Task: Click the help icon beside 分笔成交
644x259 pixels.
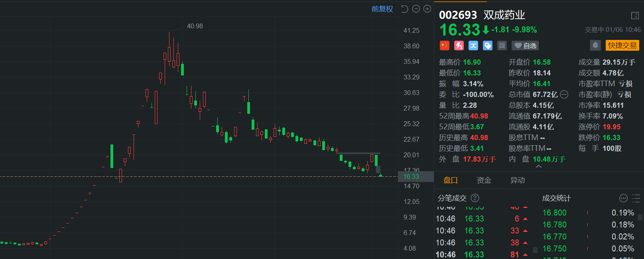Action: 475,198
